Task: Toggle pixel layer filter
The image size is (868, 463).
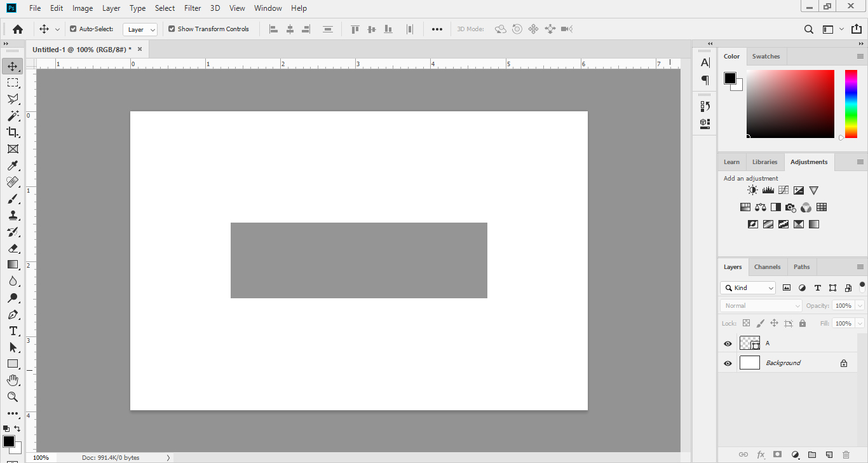Action: [x=787, y=287]
